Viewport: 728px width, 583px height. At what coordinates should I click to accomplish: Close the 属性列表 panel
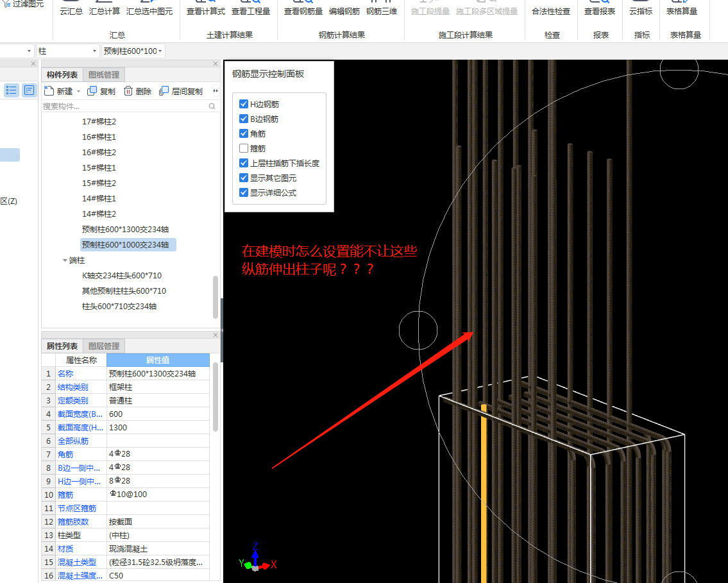[216, 335]
